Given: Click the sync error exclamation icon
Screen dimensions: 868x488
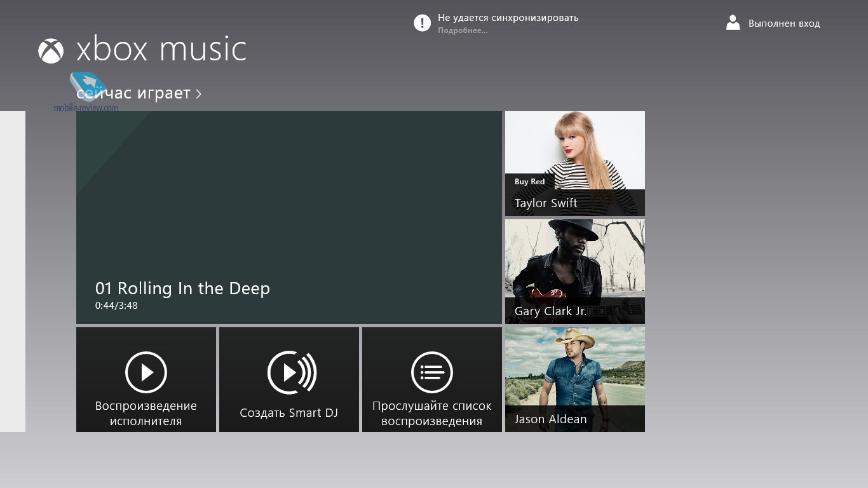Looking at the screenshot, I should pos(422,23).
